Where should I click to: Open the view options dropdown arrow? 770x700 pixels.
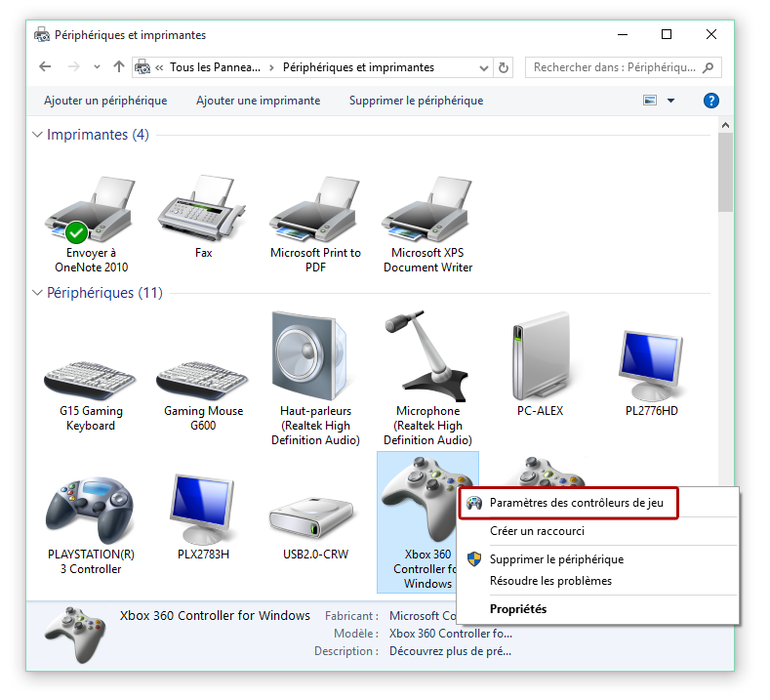click(670, 101)
